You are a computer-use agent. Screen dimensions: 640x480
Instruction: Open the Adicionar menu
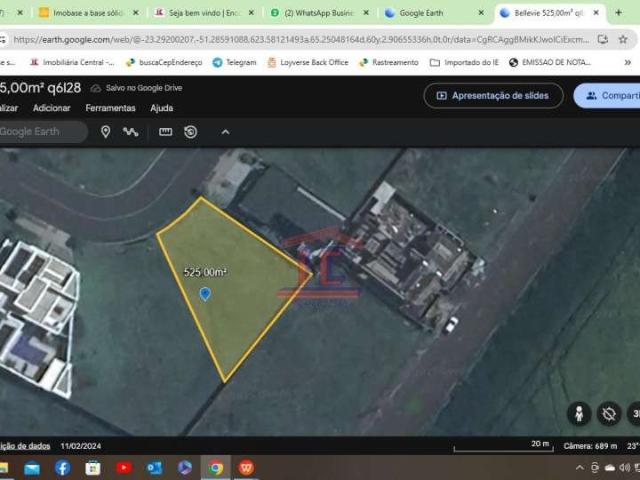coord(51,108)
